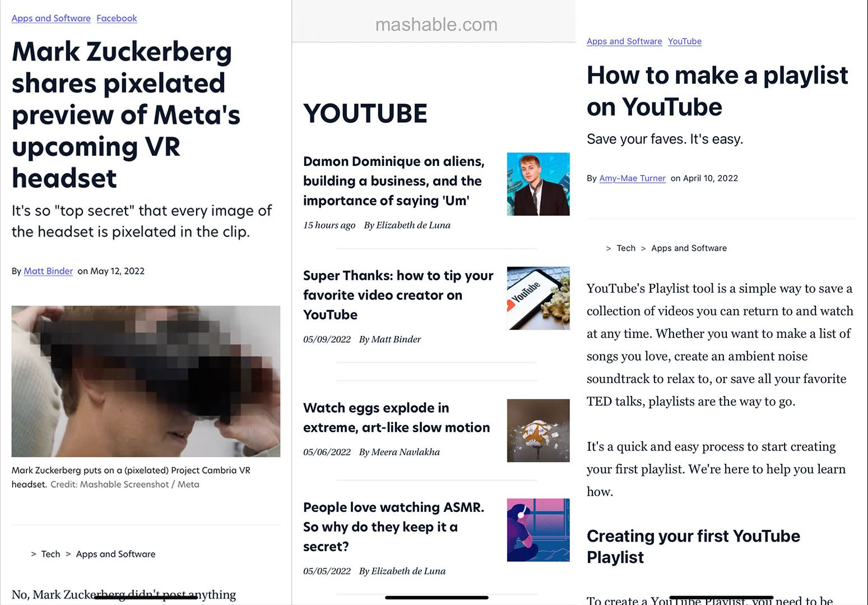Open author Matt Binder's profile link
Screen dimensions: 868x605
tap(48, 271)
